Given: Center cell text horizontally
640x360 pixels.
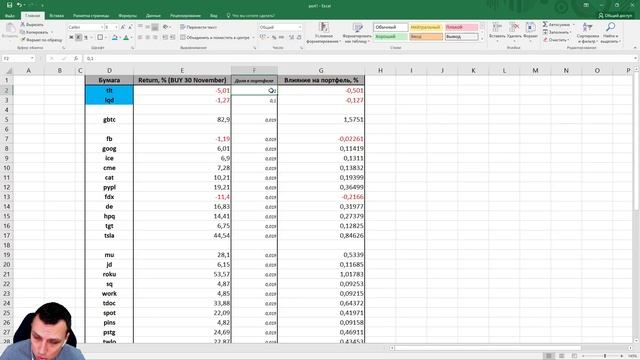Looking at the screenshot, I should 147,38.
